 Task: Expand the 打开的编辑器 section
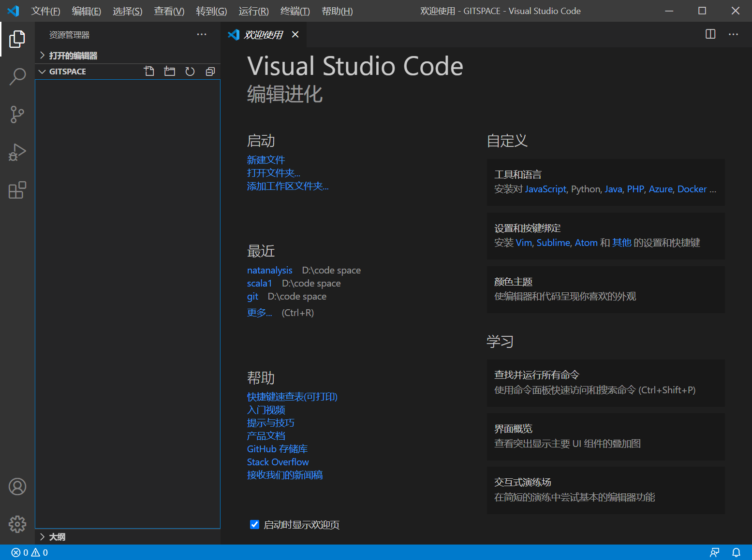[x=128, y=56]
